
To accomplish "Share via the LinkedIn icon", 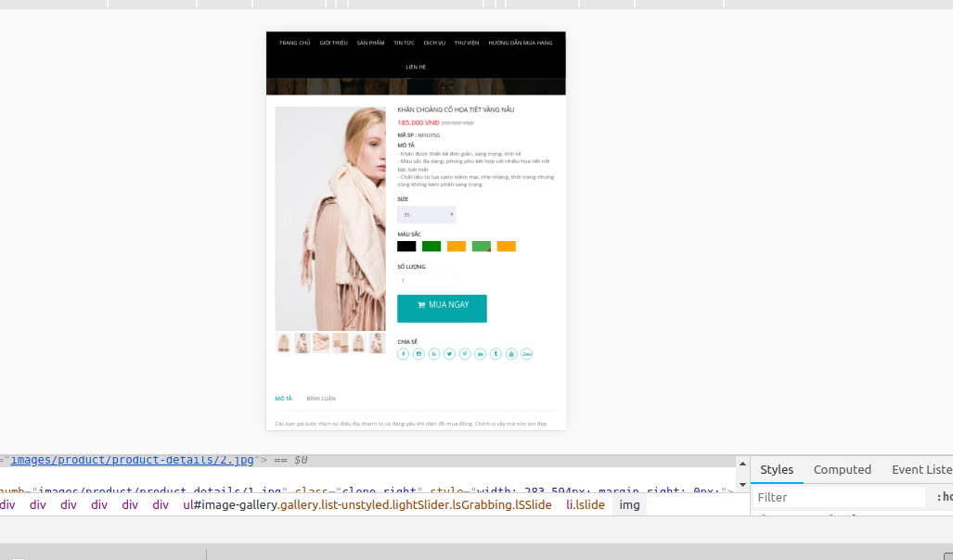I will click(480, 354).
